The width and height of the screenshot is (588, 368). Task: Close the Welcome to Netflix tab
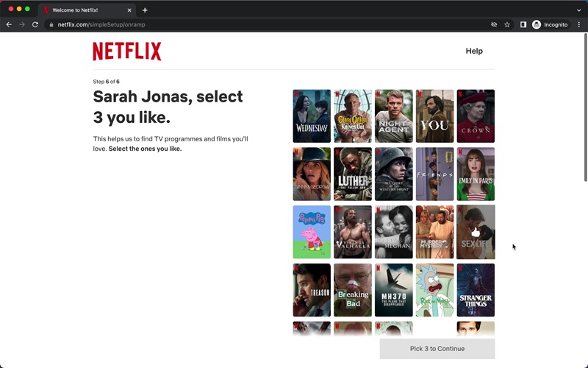pos(129,10)
